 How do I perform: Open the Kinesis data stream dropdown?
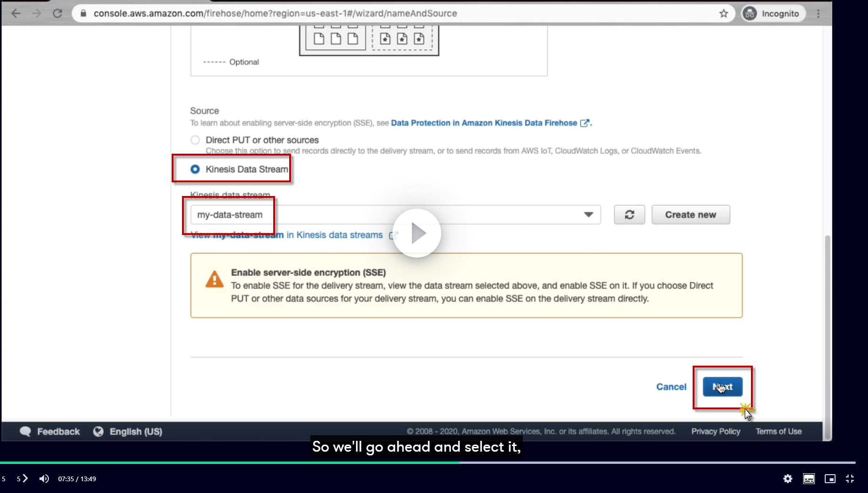pos(395,215)
